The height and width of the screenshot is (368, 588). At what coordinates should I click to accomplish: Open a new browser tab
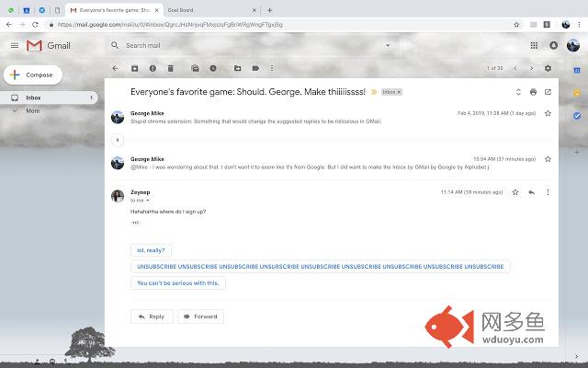point(269,10)
